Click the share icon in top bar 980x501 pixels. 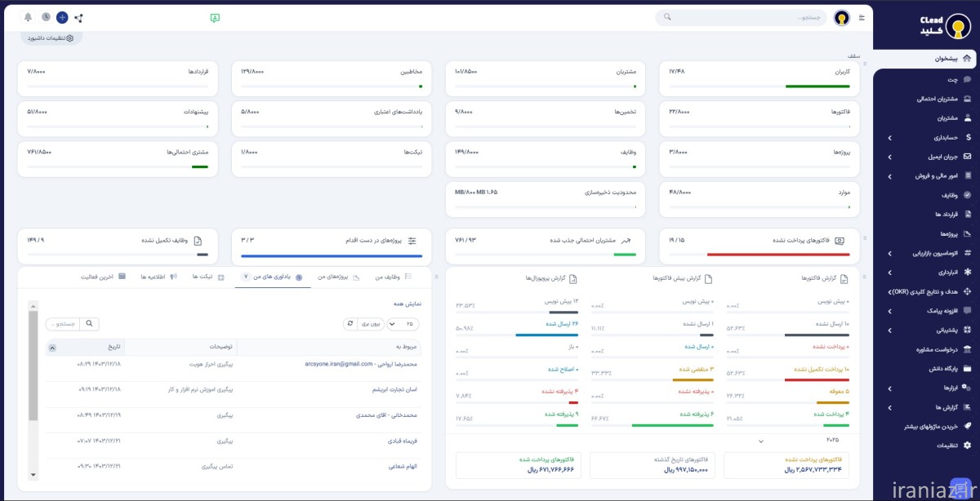(x=78, y=17)
